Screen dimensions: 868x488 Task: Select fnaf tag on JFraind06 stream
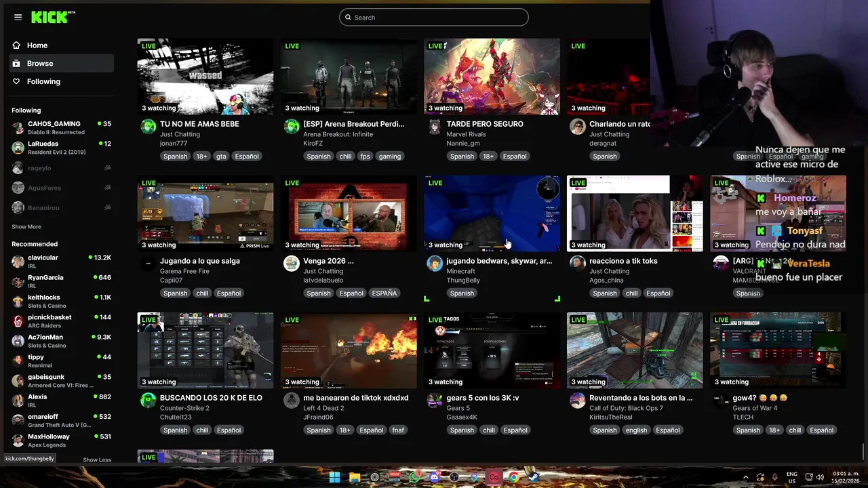(398, 430)
